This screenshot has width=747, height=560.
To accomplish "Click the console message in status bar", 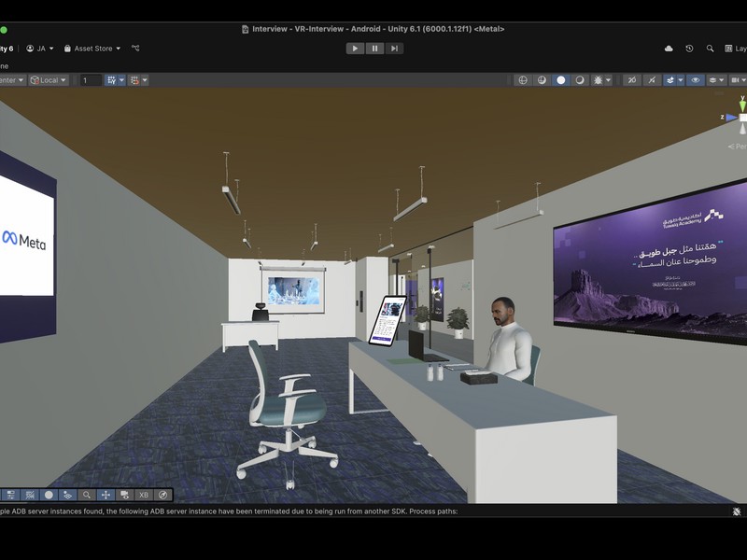I will pos(233,511).
